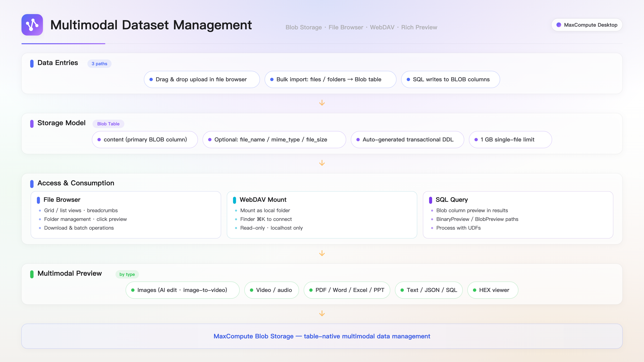Viewport: 644px width, 362px height.
Task: Click the MaxCompute Desktop badge
Action: coord(587,25)
